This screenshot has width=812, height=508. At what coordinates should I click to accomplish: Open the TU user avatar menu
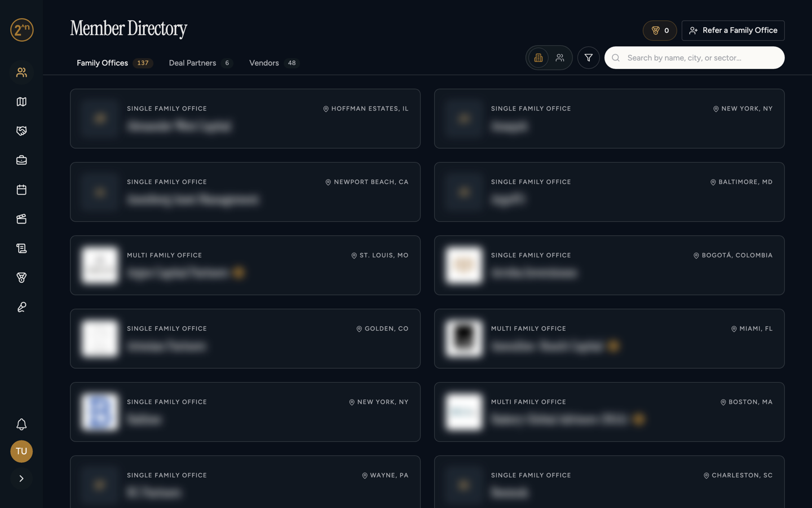pyautogui.click(x=21, y=452)
